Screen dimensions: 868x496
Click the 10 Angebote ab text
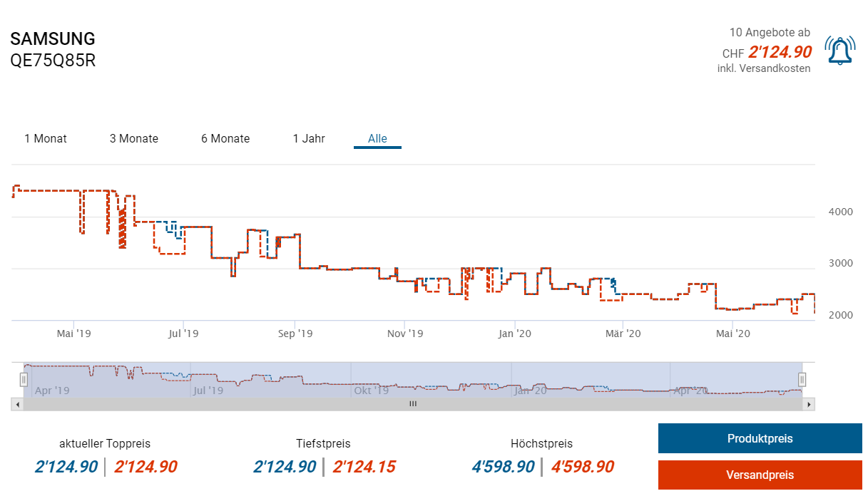770,33
